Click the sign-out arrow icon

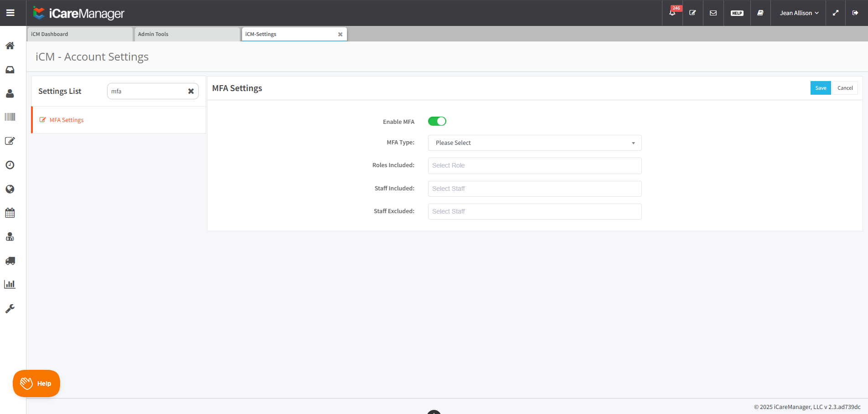pos(855,13)
